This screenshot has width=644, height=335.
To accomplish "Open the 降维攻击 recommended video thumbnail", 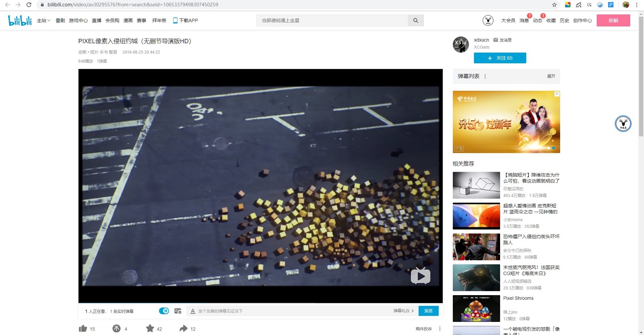I will tap(476, 185).
